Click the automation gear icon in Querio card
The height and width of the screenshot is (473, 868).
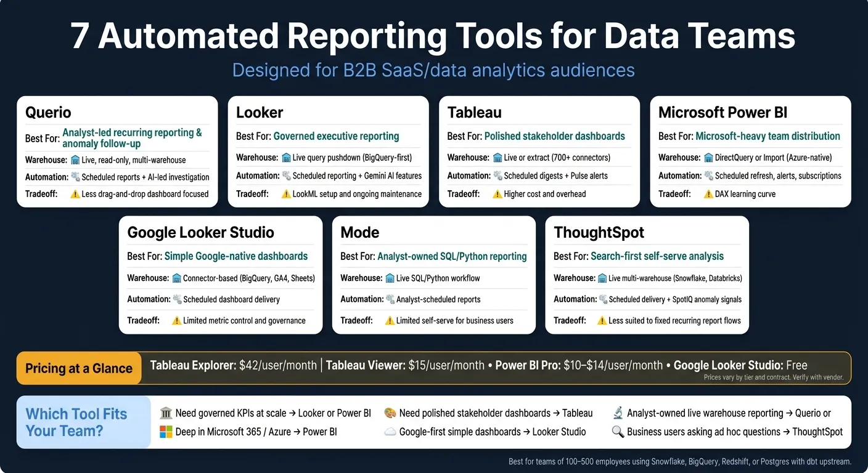click(75, 177)
